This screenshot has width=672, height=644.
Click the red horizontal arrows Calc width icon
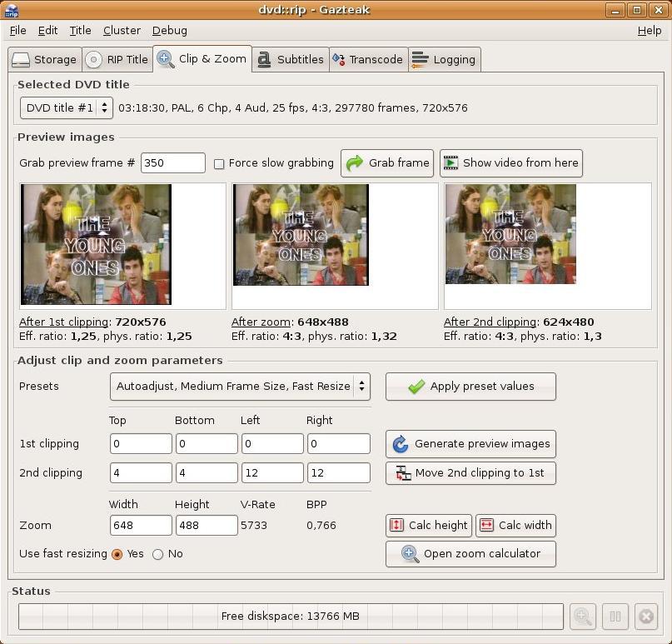pyautogui.click(x=486, y=525)
